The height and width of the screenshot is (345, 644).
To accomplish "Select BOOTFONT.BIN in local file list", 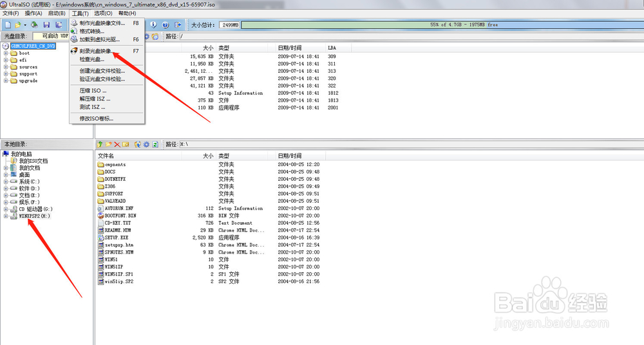I will click(120, 216).
